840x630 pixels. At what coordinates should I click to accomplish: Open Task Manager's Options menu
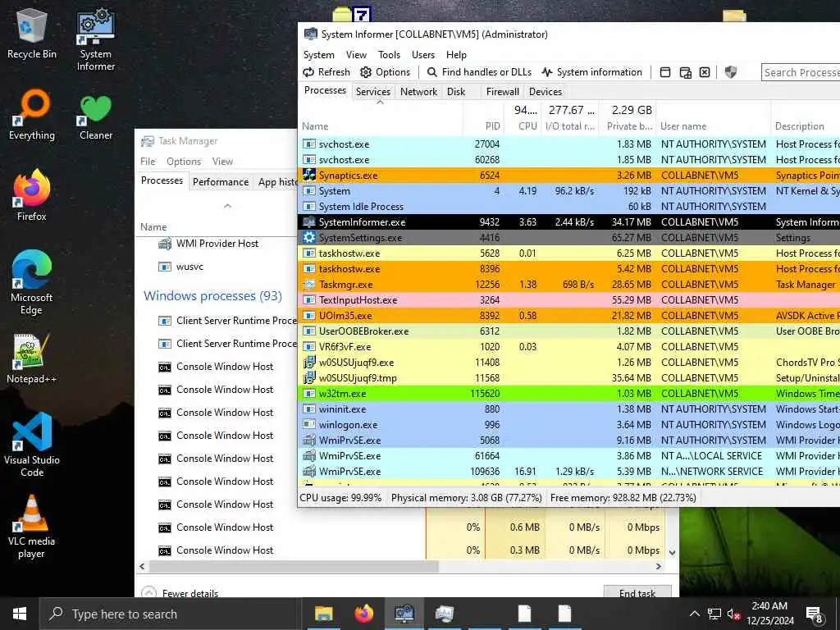(184, 162)
